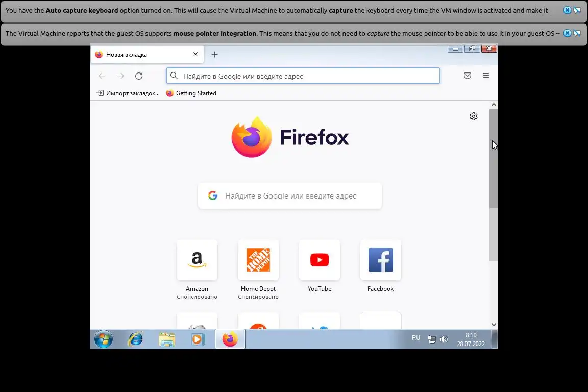Image resolution: width=588 pixels, height=392 pixels.
Task: Open new tab page settings gear
Action: (474, 116)
